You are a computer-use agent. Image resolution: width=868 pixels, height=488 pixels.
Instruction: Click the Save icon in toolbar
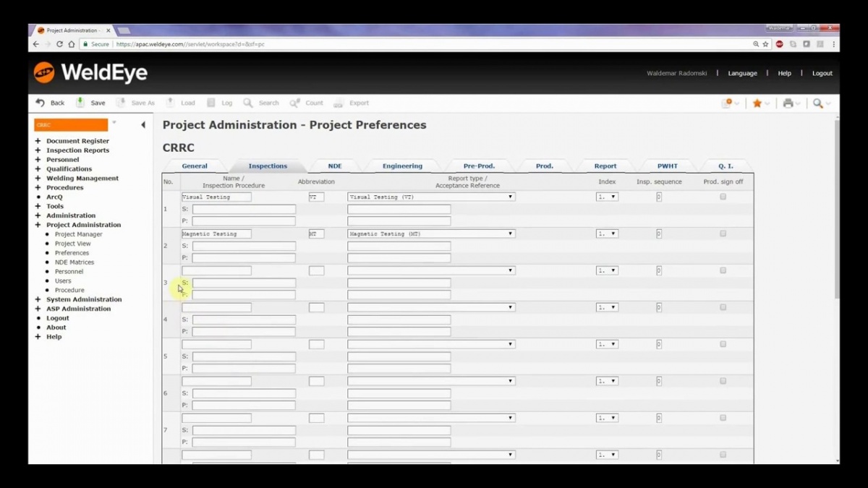click(80, 103)
